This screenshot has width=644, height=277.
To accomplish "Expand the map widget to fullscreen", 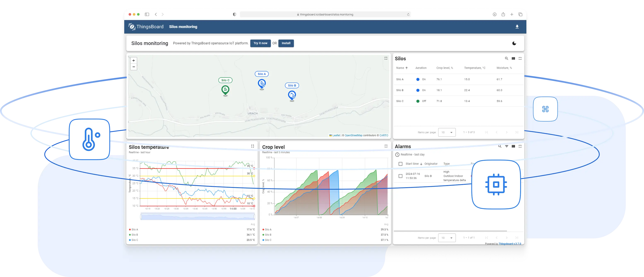I will coord(386,58).
